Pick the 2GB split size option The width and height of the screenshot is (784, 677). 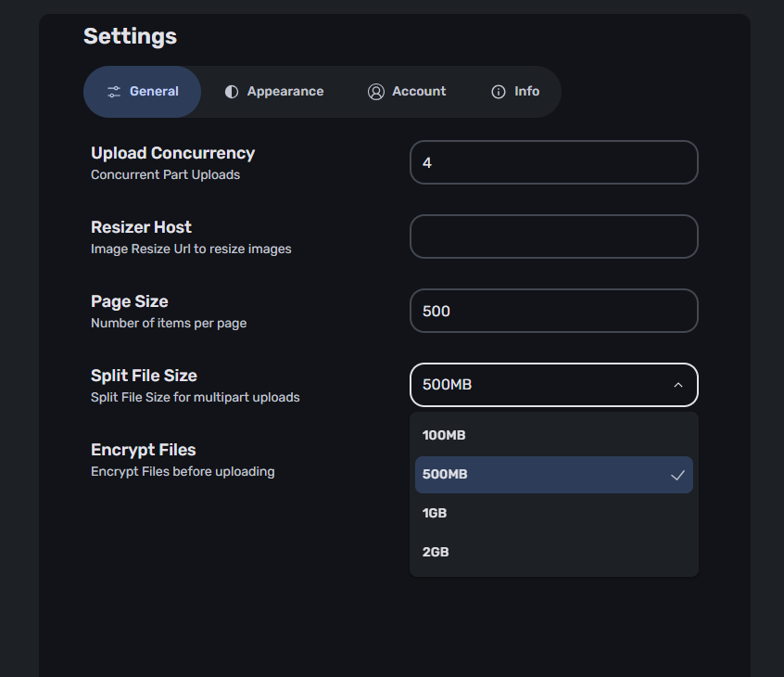[554, 553]
